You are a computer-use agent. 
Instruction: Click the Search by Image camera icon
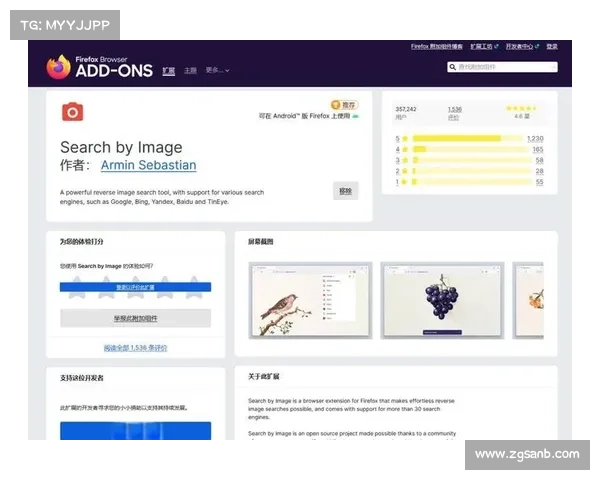pos(72,112)
